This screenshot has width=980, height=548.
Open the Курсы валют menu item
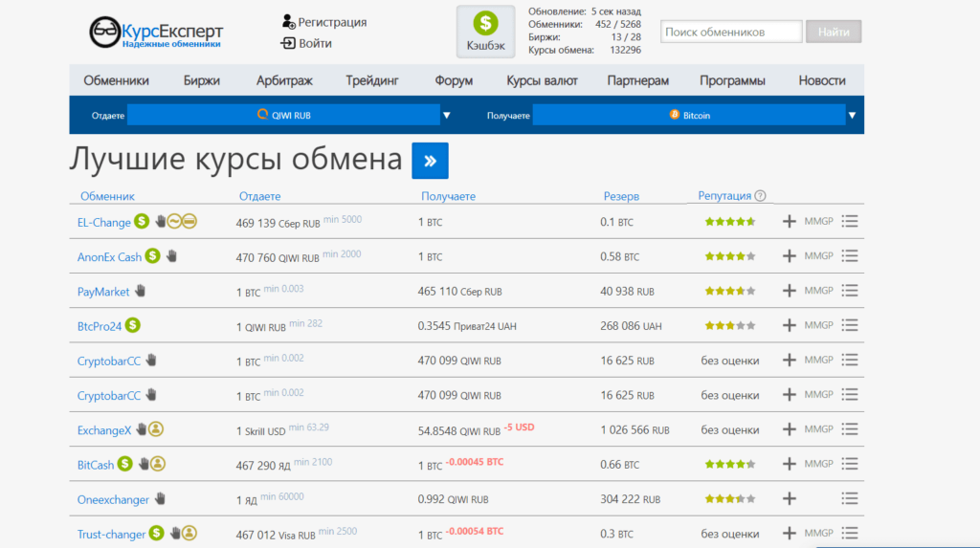[542, 80]
